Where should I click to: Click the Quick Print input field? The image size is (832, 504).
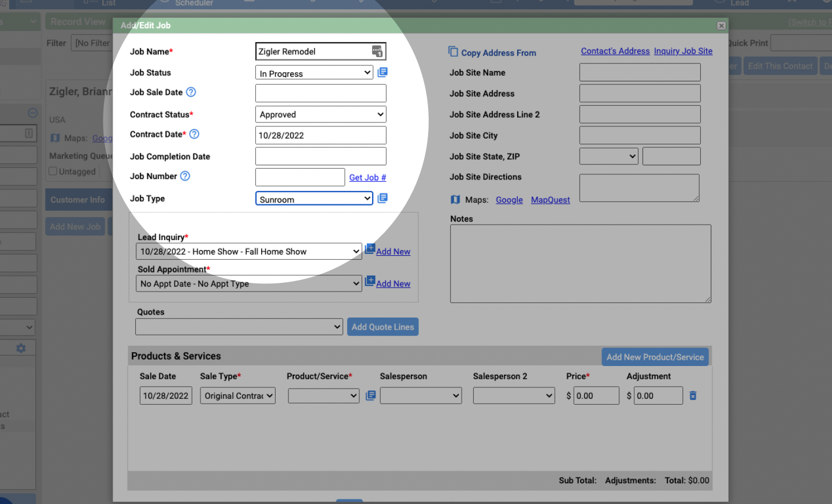tap(802, 43)
